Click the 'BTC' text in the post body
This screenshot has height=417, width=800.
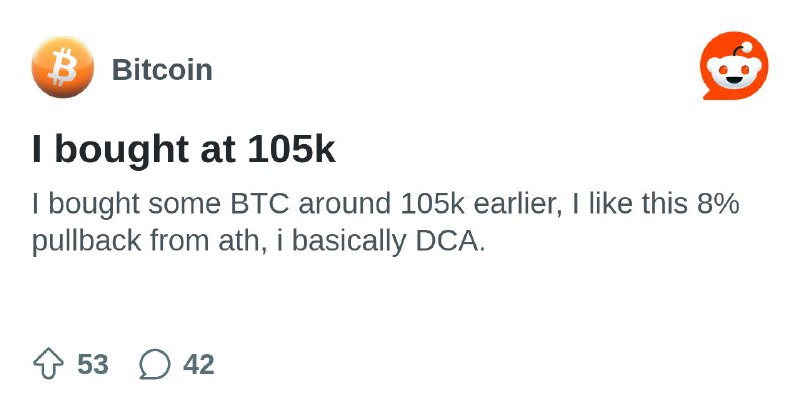click(260, 203)
